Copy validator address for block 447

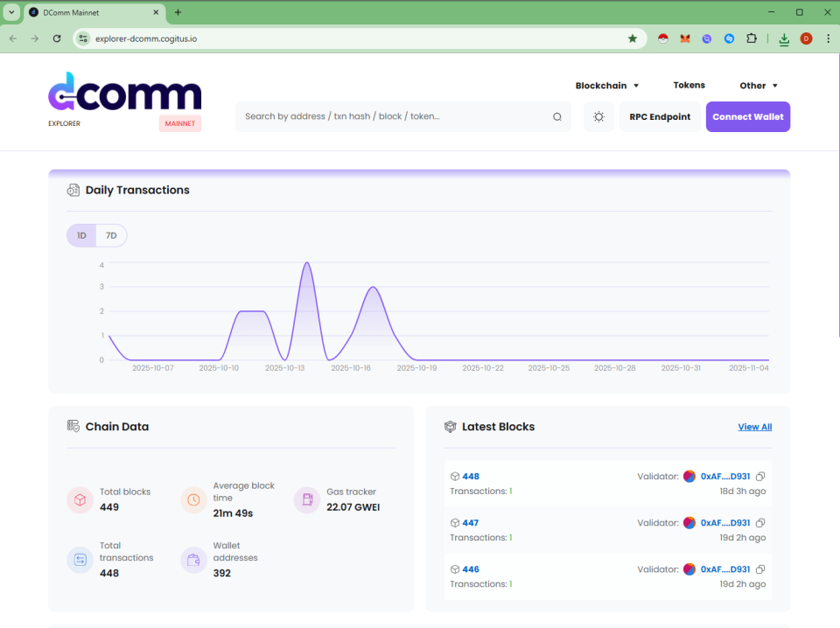[x=760, y=523]
